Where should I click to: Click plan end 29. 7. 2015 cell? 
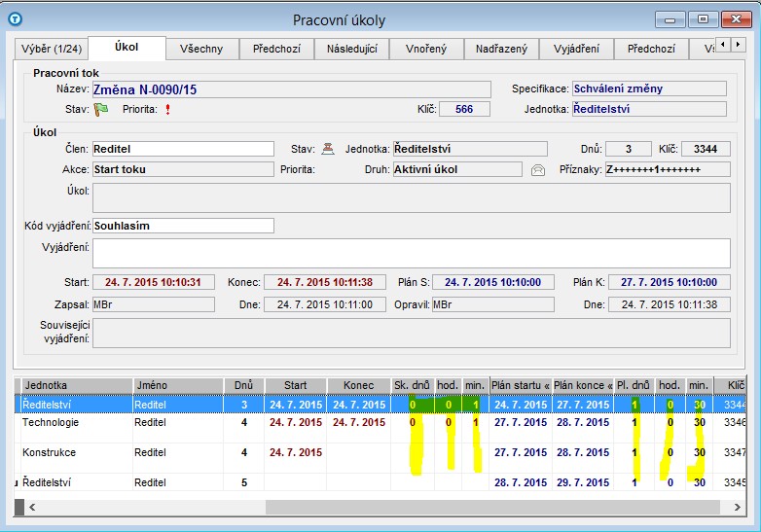583,482
